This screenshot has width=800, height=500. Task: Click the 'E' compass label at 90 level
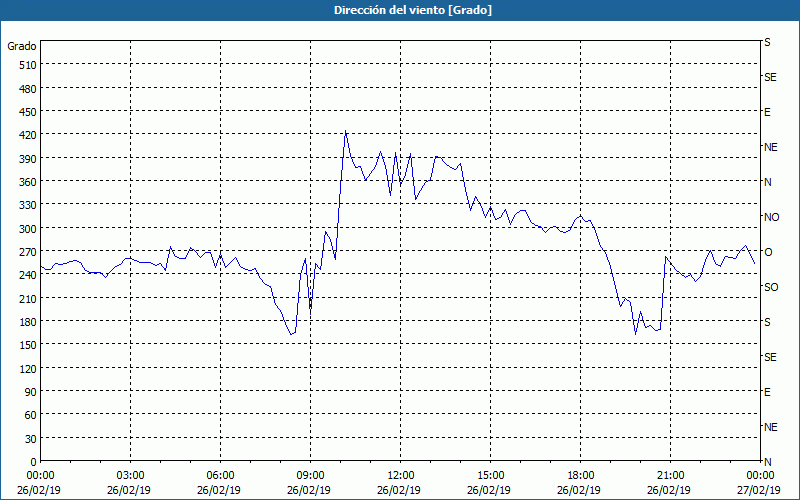coord(767,392)
